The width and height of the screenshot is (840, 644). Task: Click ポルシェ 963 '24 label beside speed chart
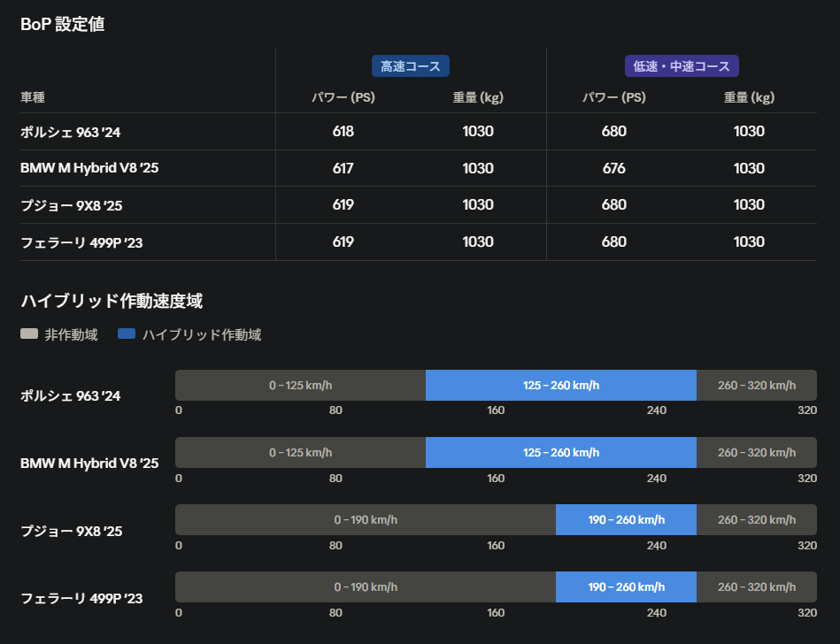click(x=70, y=395)
